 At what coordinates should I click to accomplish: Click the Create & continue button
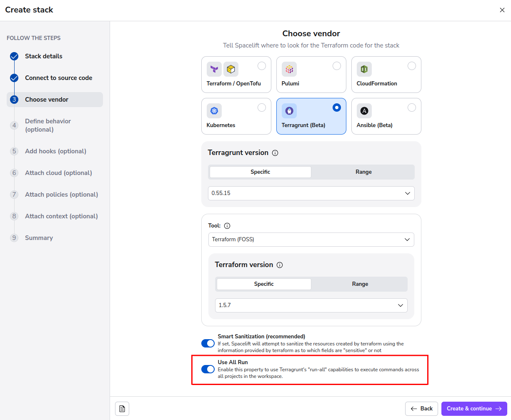(474, 409)
